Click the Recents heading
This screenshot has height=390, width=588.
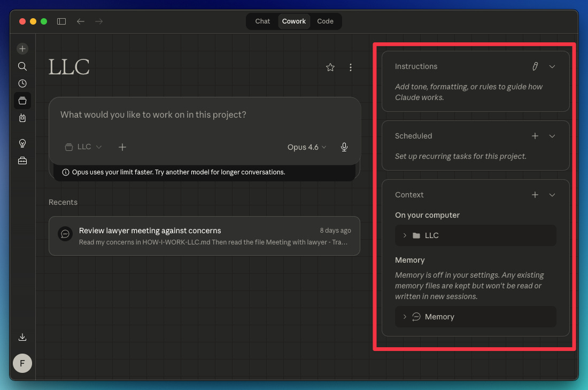point(63,202)
